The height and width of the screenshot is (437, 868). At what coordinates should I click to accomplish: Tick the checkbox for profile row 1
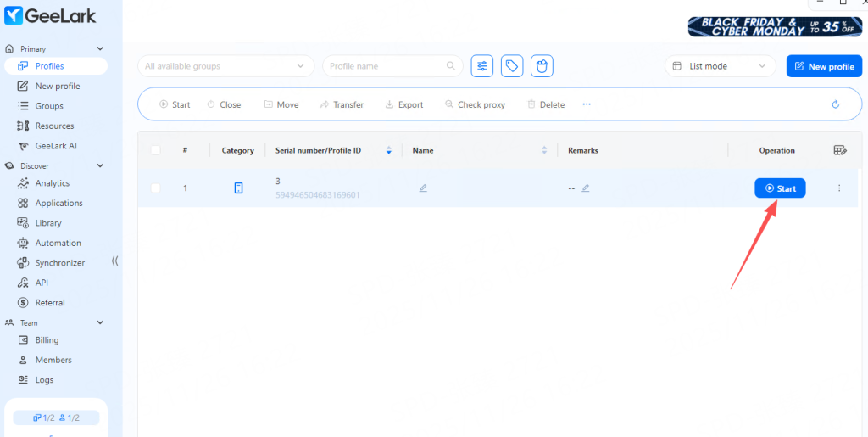(x=155, y=188)
